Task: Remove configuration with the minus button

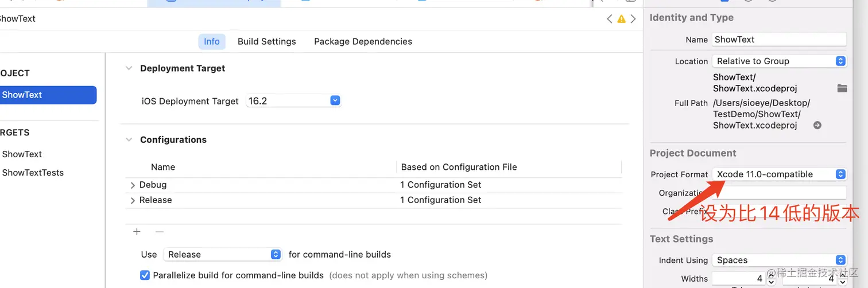Action: pos(160,232)
